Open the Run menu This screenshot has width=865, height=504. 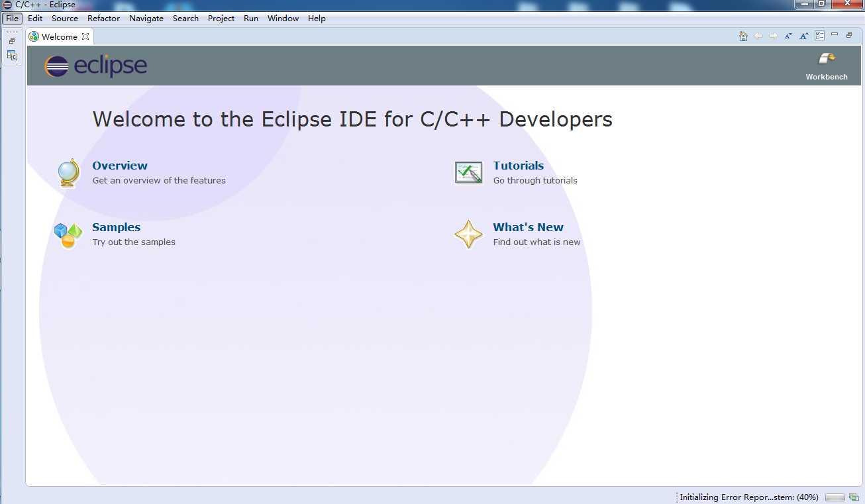pyautogui.click(x=251, y=19)
